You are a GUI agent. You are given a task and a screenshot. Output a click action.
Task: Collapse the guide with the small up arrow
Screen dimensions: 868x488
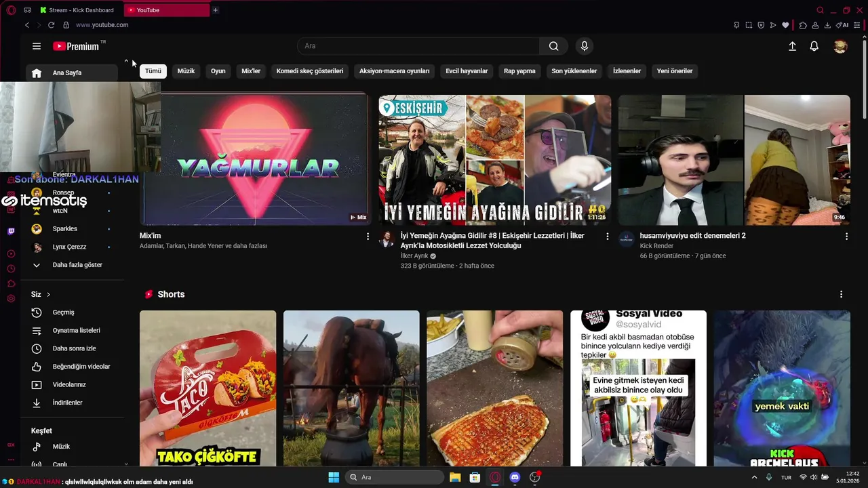[126, 61]
